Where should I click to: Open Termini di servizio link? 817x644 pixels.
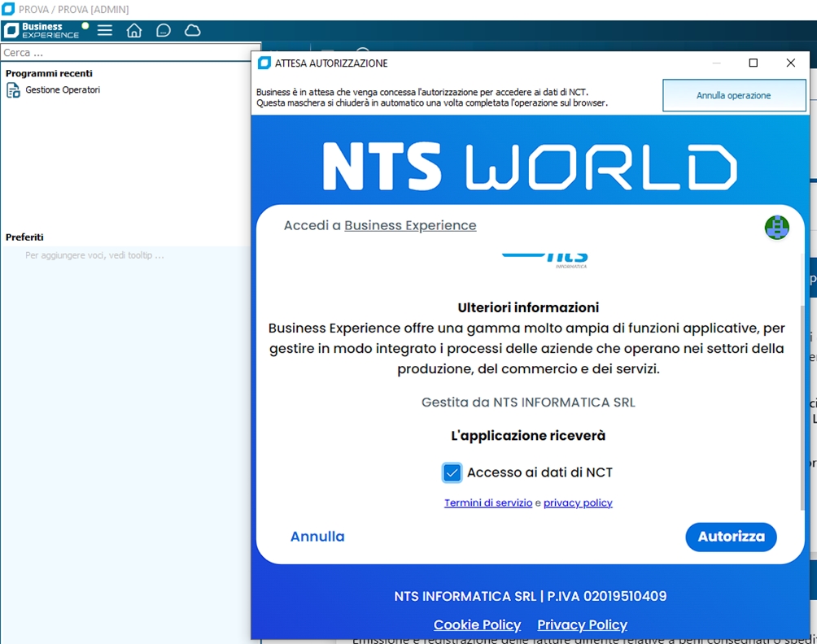[488, 503]
